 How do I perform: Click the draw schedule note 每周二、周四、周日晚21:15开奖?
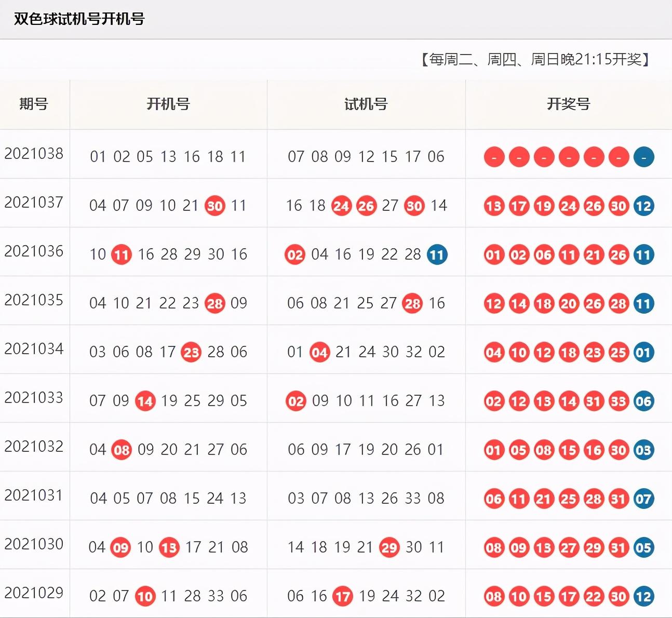(535, 59)
